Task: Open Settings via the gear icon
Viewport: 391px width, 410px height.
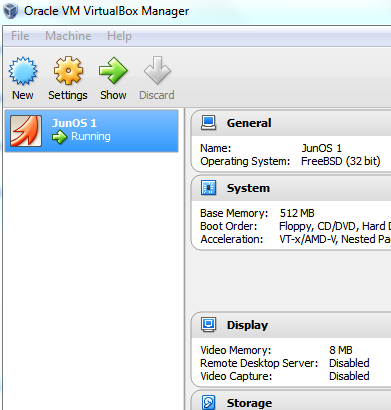Action: click(x=68, y=70)
